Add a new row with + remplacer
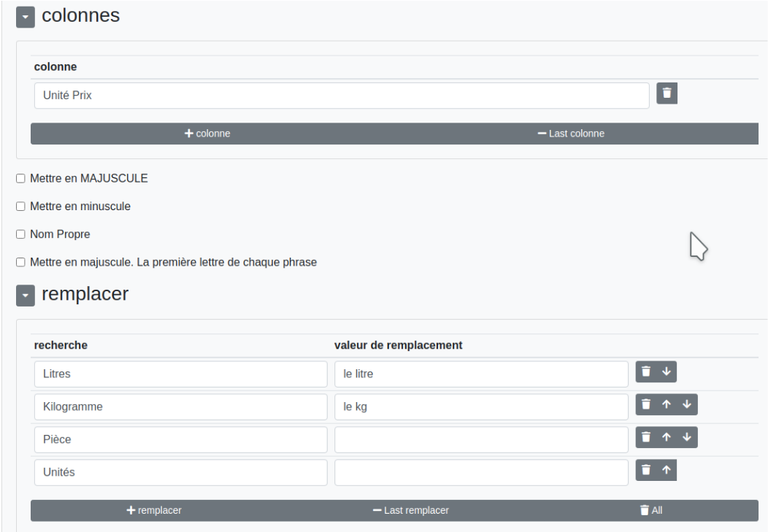Viewport: 768px width, 532px height. coord(154,511)
